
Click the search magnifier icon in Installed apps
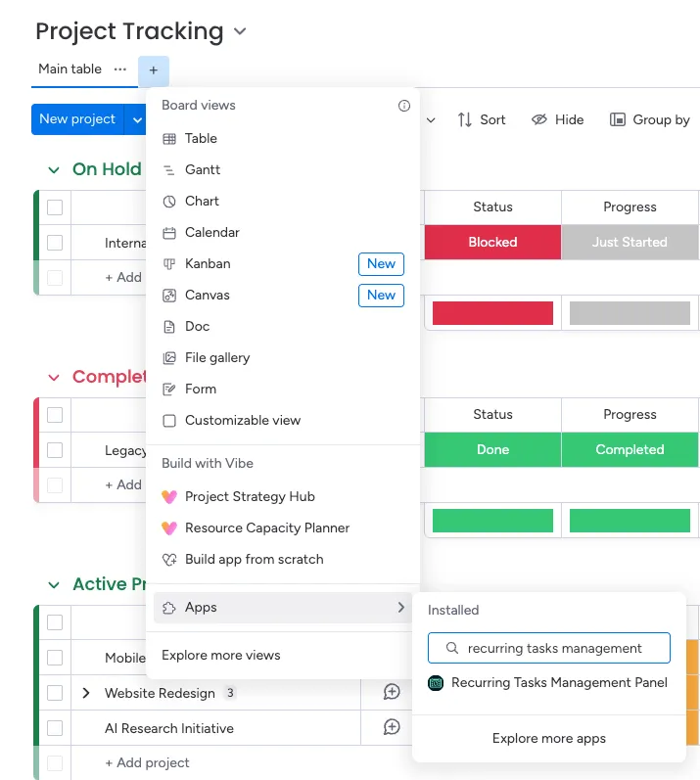(451, 648)
